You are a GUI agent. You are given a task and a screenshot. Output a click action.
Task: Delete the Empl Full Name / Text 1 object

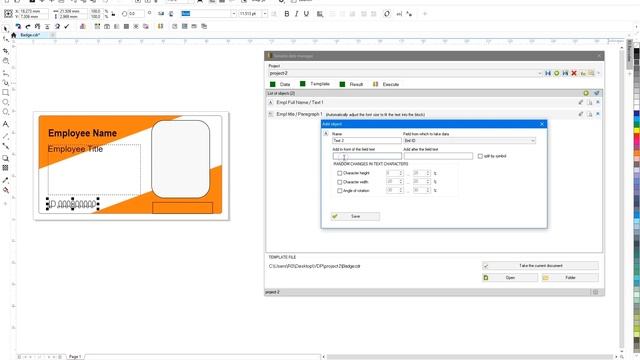click(598, 102)
